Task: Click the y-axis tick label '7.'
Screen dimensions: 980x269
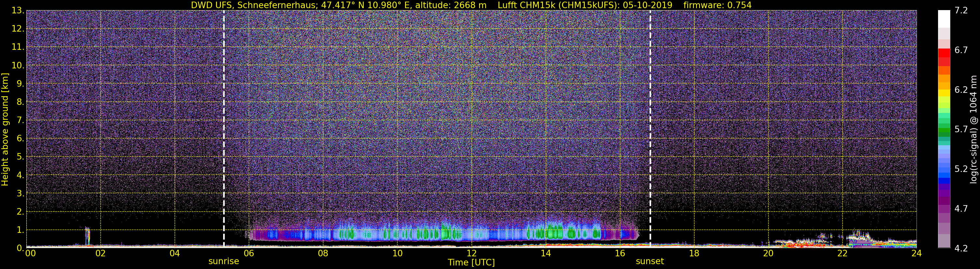Action: pyautogui.click(x=20, y=120)
